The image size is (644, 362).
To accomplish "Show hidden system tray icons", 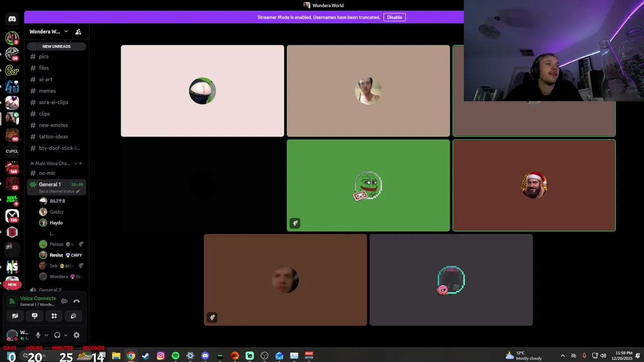I will tap(562, 356).
